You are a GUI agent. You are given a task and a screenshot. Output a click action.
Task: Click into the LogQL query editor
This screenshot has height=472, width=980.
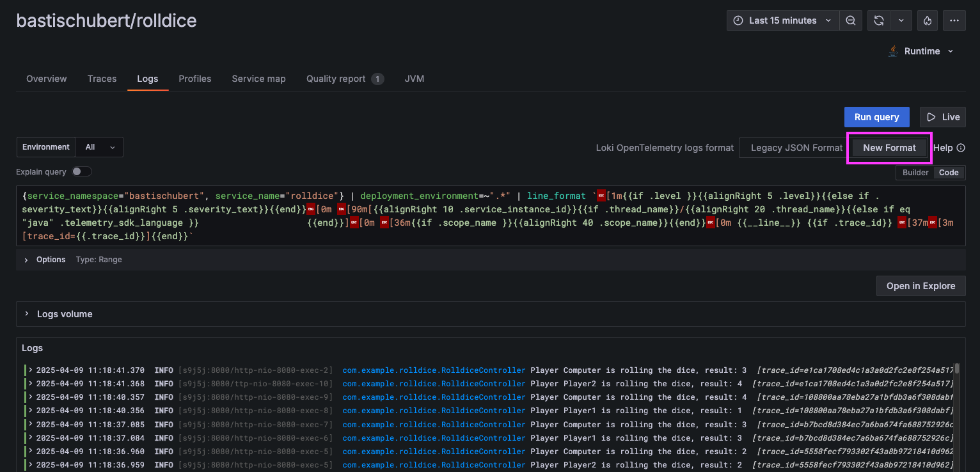pyautogui.click(x=491, y=216)
